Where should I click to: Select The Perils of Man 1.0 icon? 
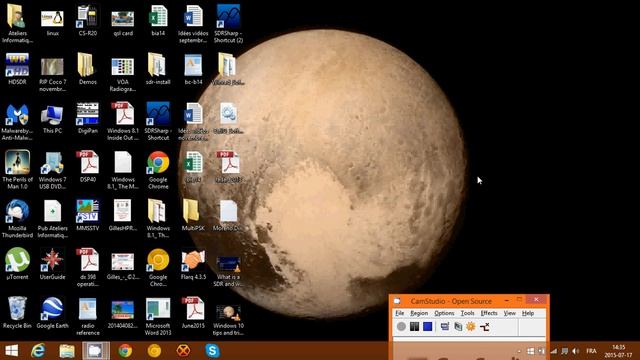pos(17,170)
